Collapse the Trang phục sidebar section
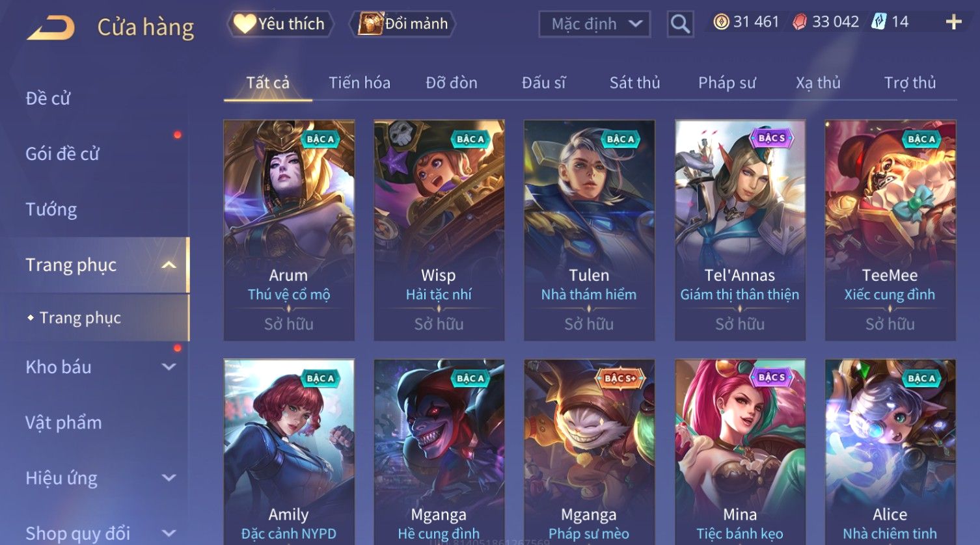 [x=169, y=265]
